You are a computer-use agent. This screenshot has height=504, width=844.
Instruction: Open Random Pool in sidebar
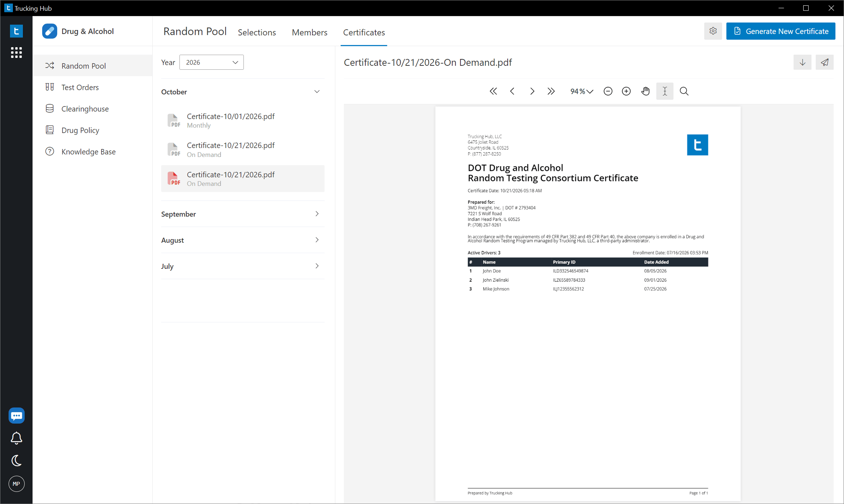coord(93,66)
